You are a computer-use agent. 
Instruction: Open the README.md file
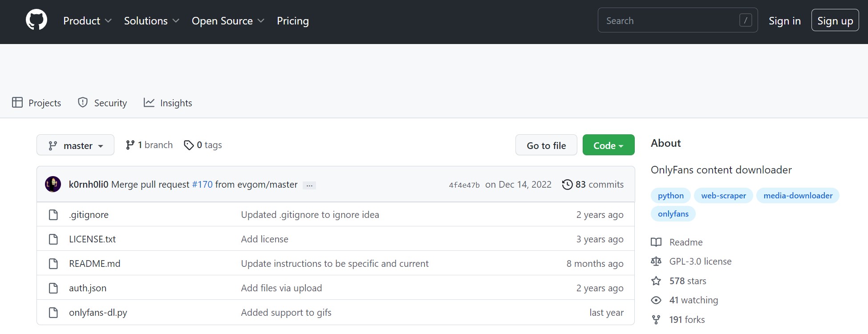click(x=94, y=264)
